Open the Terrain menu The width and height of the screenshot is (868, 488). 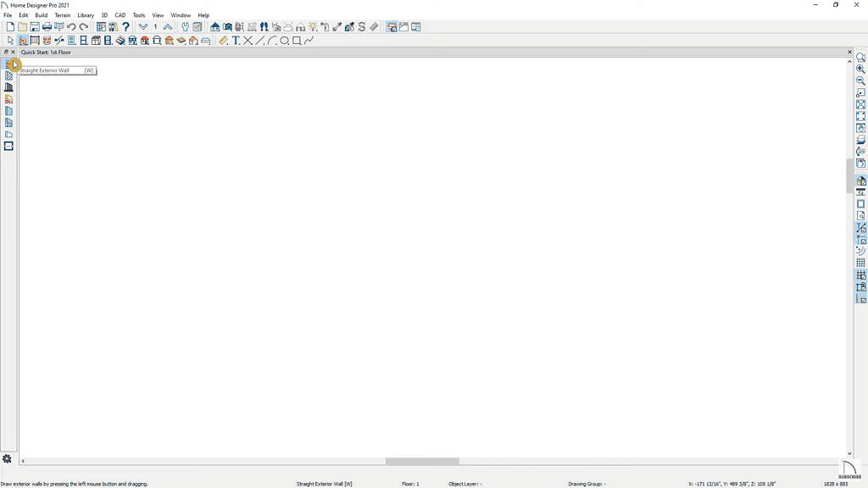click(63, 15)
